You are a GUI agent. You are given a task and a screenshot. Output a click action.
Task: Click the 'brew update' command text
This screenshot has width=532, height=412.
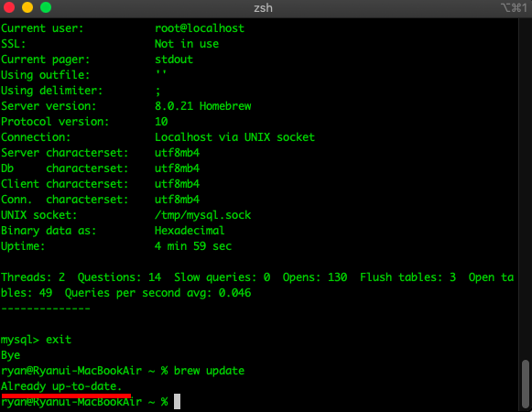tap(209, 371)
